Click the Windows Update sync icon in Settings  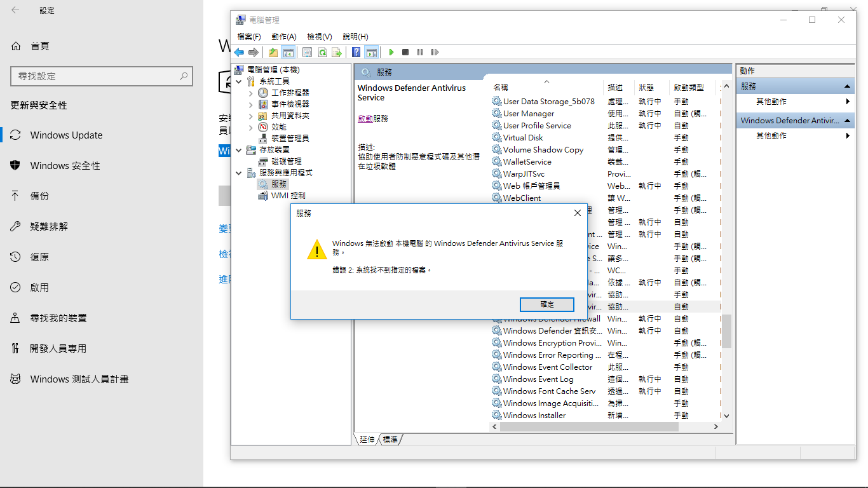click(16, 135)
